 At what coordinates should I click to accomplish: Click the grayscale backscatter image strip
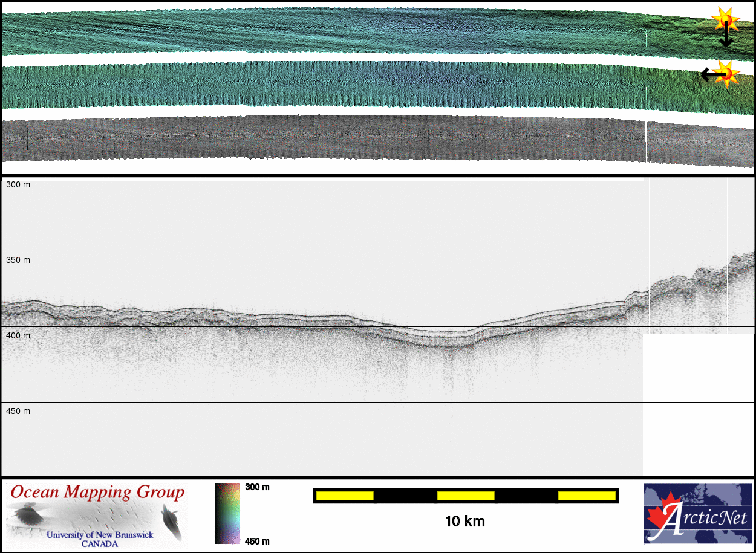363,138
